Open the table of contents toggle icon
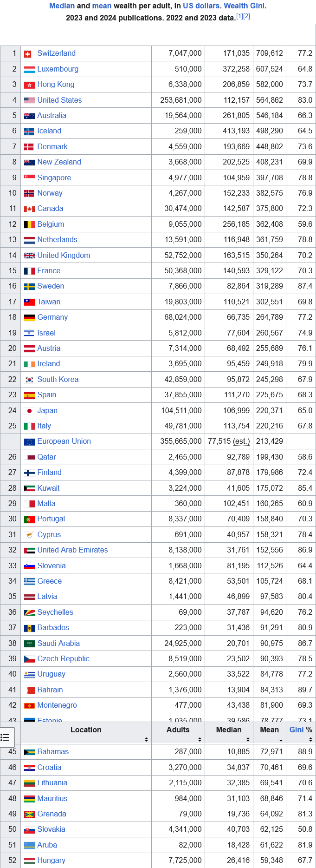Viewport: 316px width, 868px height. pos(5,737)
